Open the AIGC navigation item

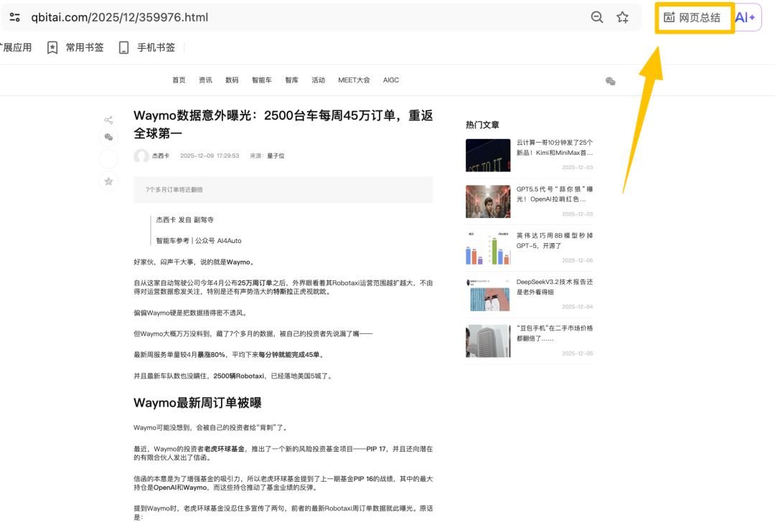point(391,80)
